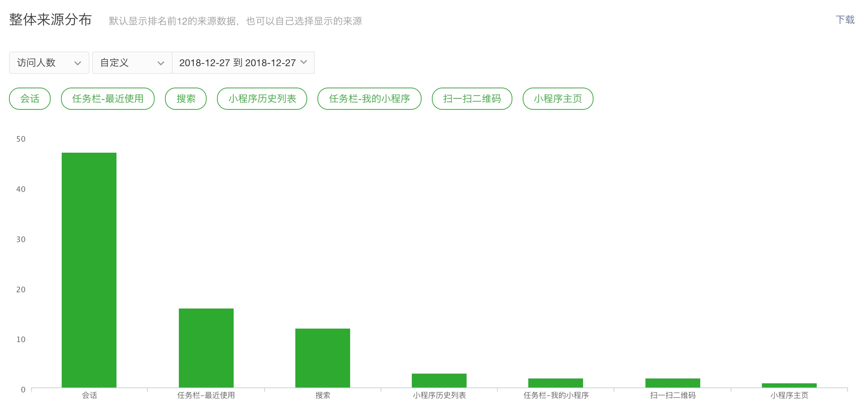The height and width of the screenshot is (419, 868).
Task: Toggle the 搜索 source tag
Action: point(186,99)
